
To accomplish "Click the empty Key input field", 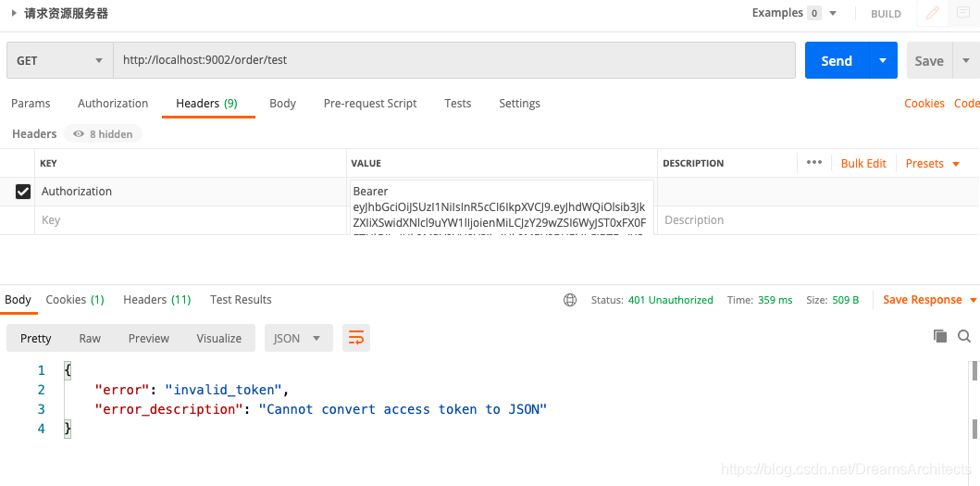I will [191, 220].
